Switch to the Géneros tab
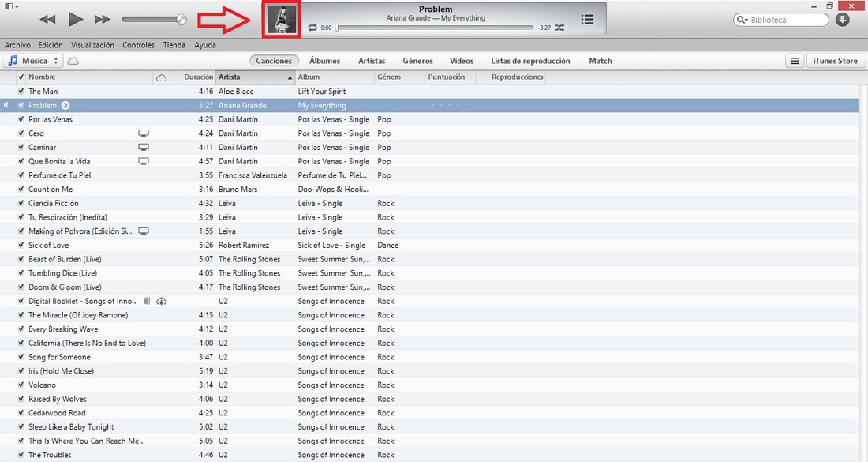The height and width of the screenshot is (462, 868). pos(417,61)
